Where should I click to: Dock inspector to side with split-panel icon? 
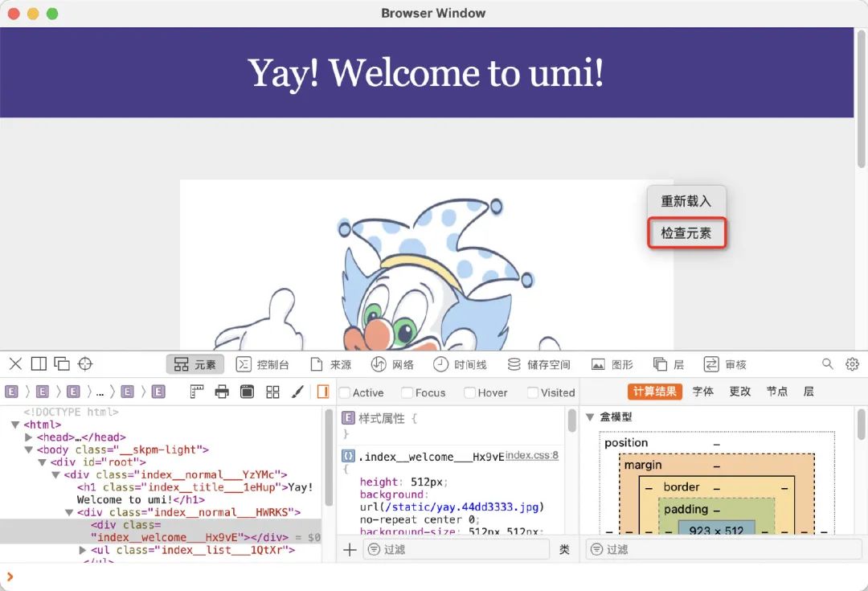39,364
